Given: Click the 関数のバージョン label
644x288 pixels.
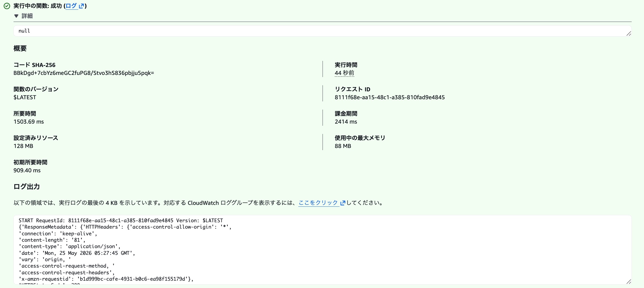Looking at the screenshot, I should pos(36,89).
